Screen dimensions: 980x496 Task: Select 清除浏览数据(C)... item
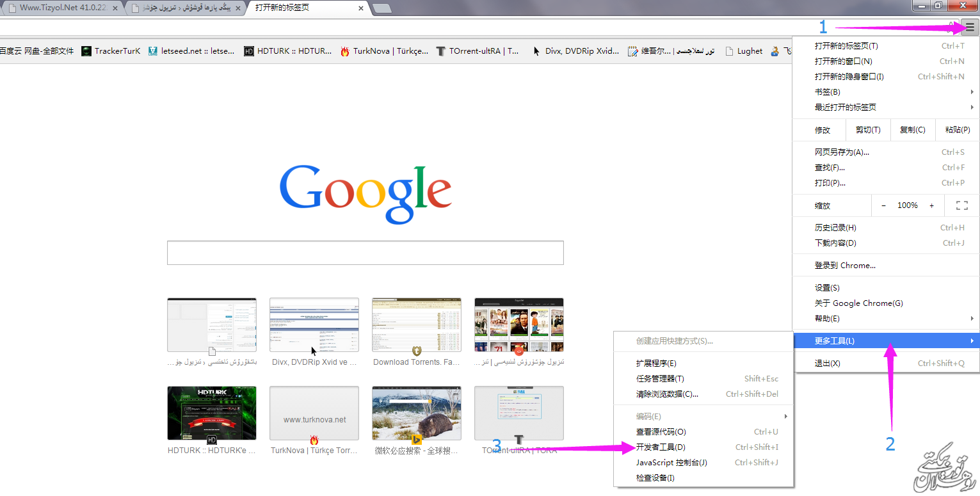(703, 394)
